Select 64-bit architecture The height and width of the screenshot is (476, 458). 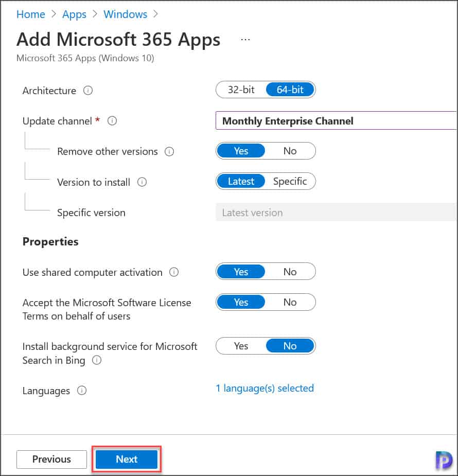tap(290, 90)
